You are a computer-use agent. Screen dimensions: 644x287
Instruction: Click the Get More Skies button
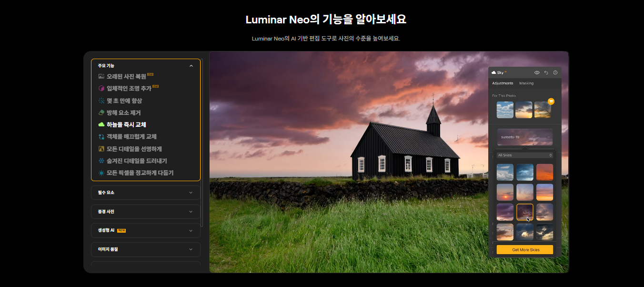(x=525, y=250)
